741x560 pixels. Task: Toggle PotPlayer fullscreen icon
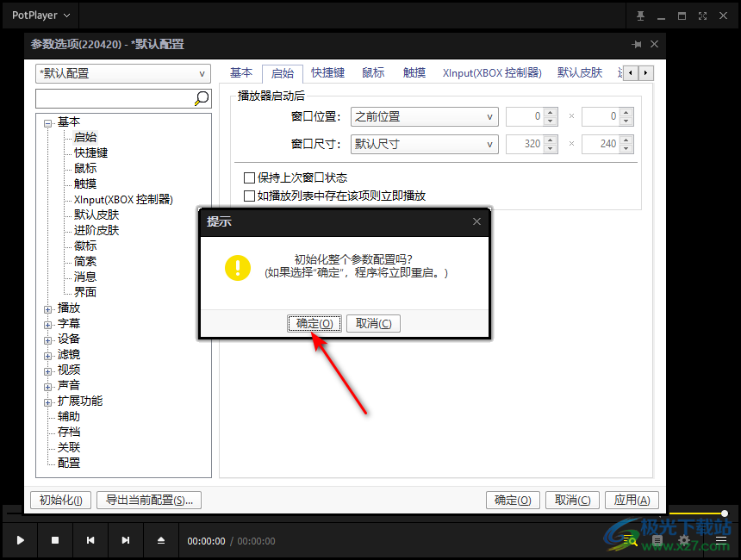tap(703, 16)
